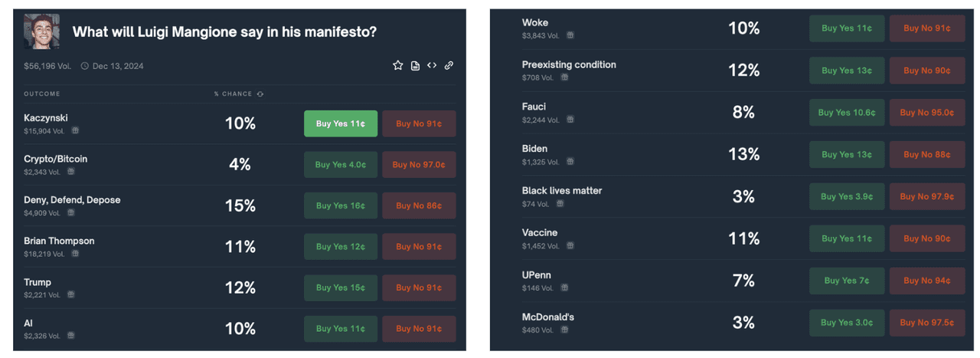Click the rewards gift icon under Woke
Screen dimensions: 980x358
(x=570, y=35)
